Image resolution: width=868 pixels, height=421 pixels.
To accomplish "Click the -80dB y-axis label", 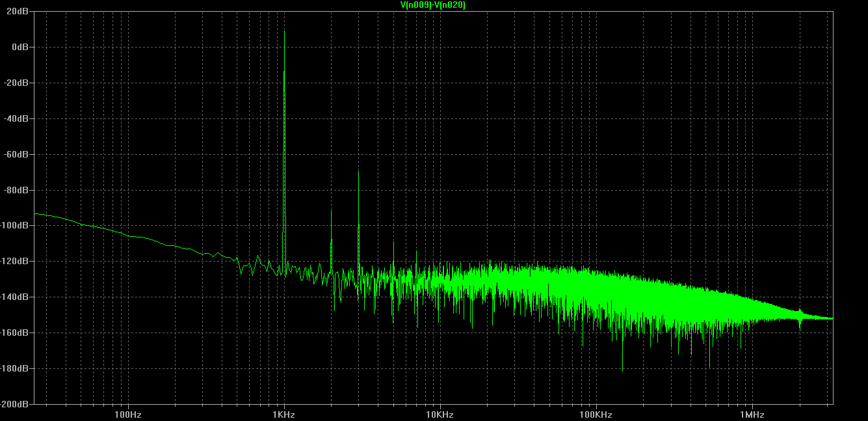I will point(16,190).
